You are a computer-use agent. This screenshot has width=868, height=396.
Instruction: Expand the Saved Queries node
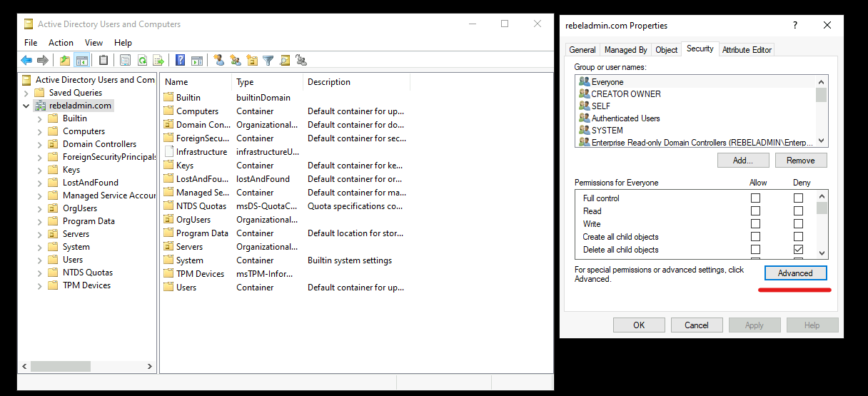[26, 93]
